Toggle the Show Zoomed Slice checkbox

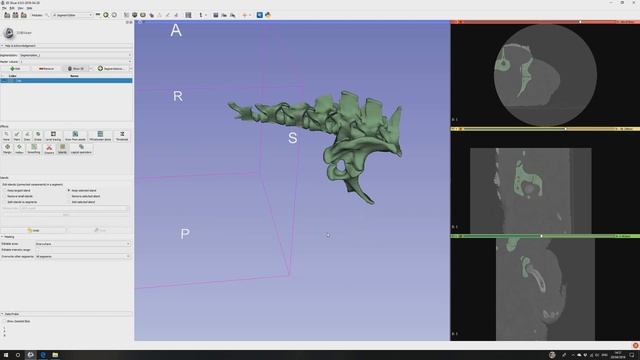(4, 321)
